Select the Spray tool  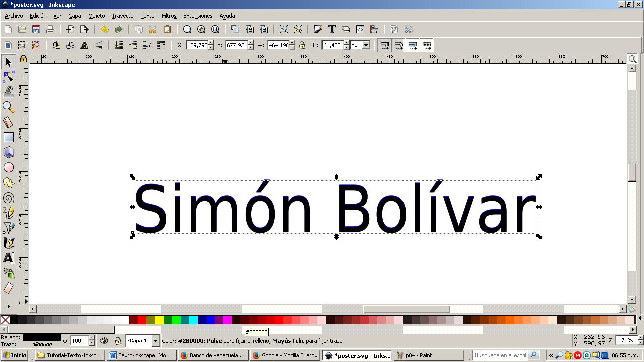tap(8, 273)
